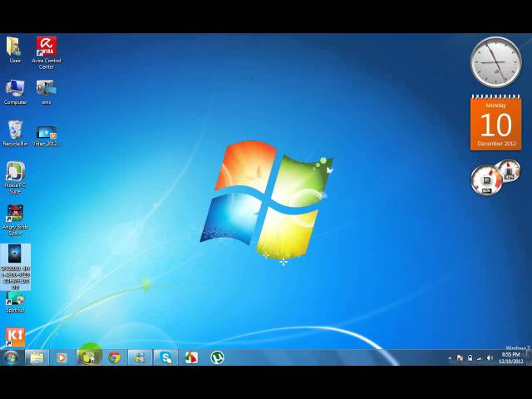Open the volume speaker tray icon
This screenshot has width=532, height=399.
(490, 358)
